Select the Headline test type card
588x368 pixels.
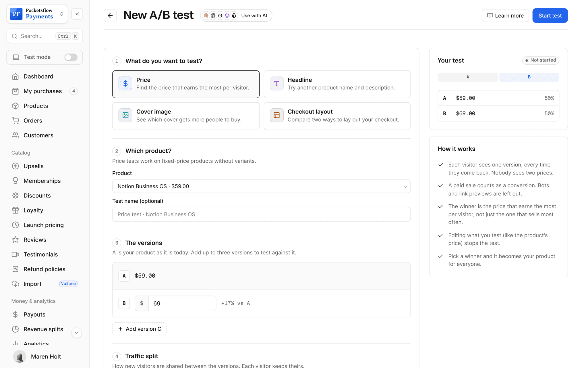pos(337,84)
